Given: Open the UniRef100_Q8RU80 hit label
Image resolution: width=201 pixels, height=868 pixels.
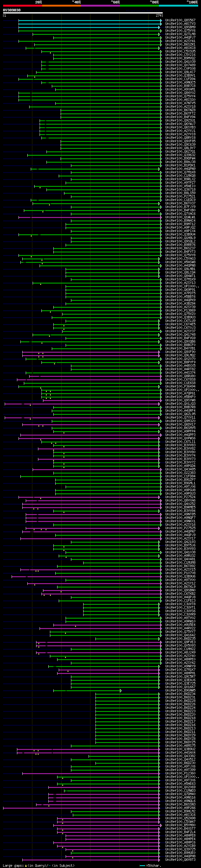Looking at the screenshot, I should click(180, 377).
